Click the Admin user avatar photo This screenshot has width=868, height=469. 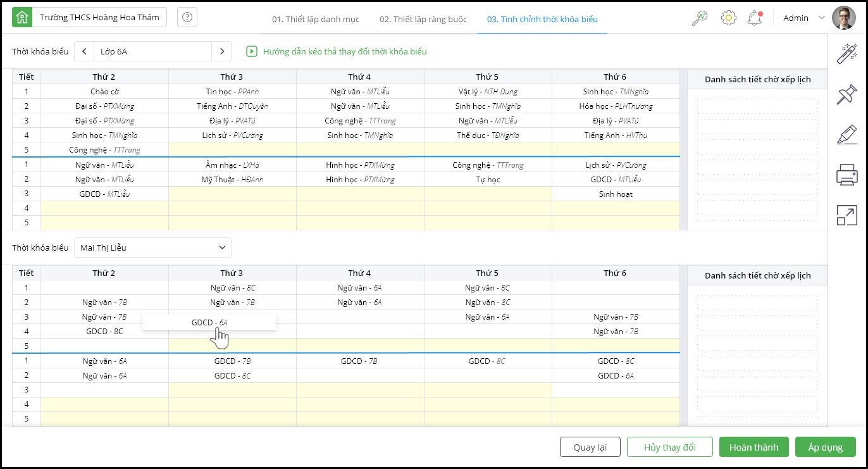coord(843,18)
